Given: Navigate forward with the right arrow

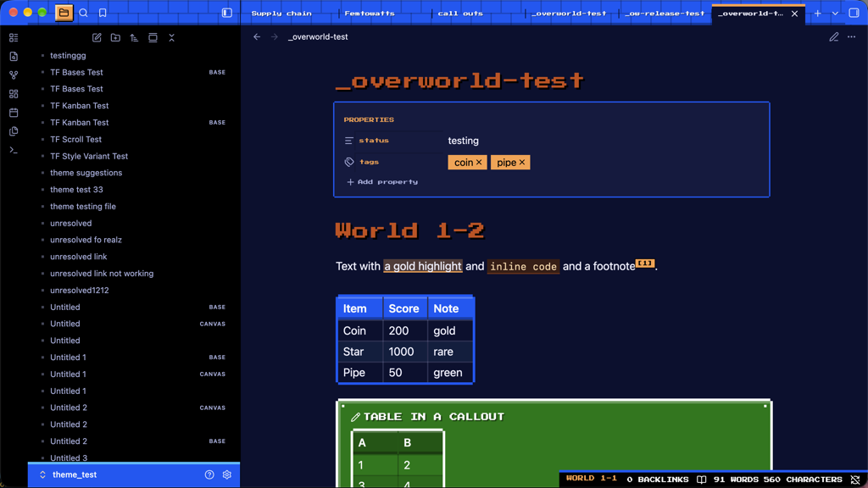Looking at the screenshot, I should 275,37.
